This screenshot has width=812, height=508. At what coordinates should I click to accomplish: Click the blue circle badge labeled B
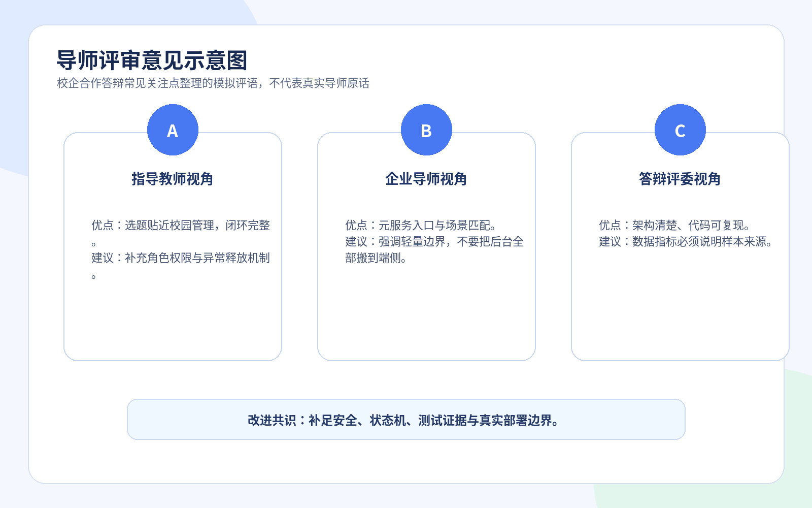426,130
